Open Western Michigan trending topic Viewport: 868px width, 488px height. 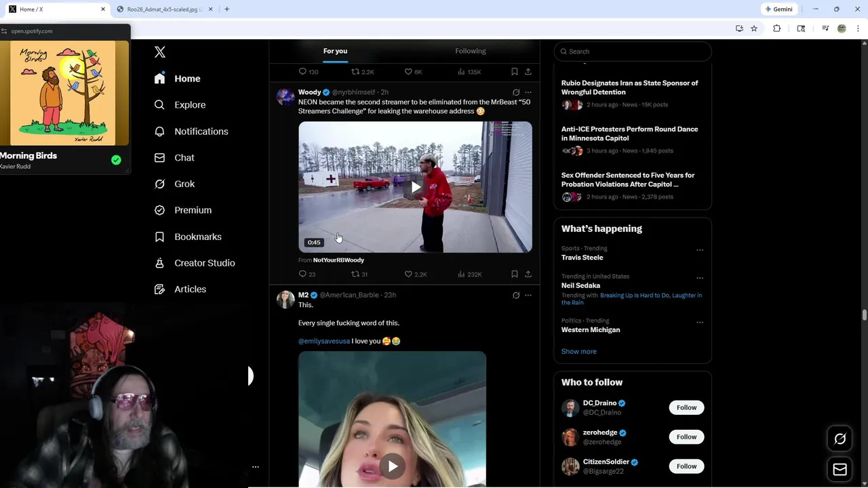pos(591,330)
